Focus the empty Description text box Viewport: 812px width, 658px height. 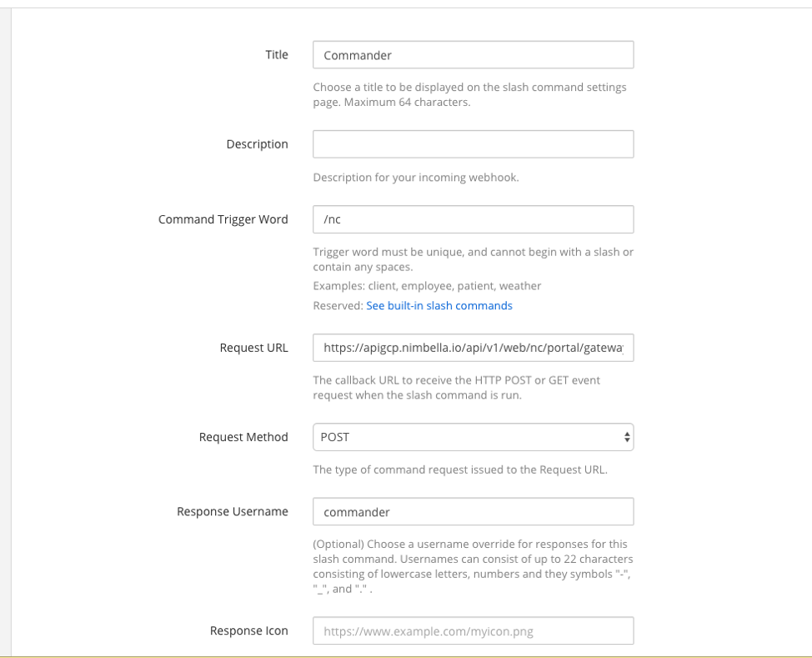coord(473,144)
